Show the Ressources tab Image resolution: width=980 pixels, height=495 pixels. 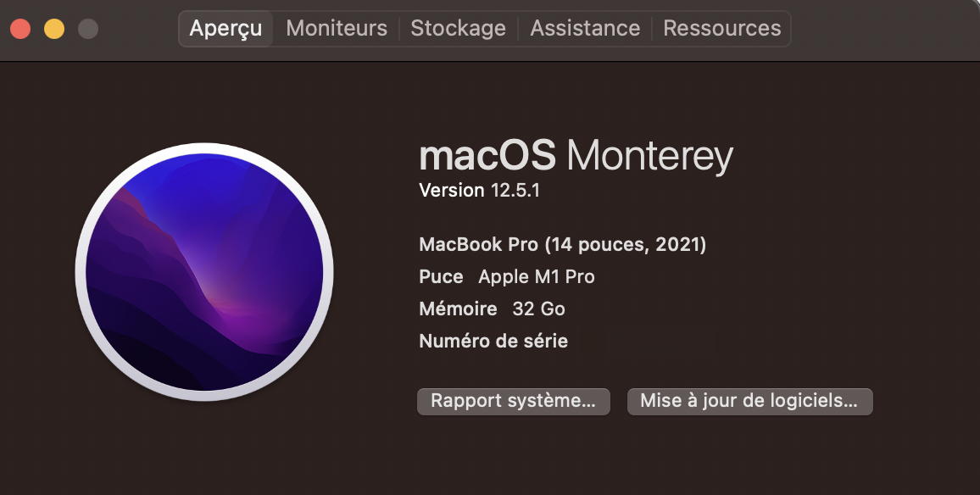pos(721,28)
